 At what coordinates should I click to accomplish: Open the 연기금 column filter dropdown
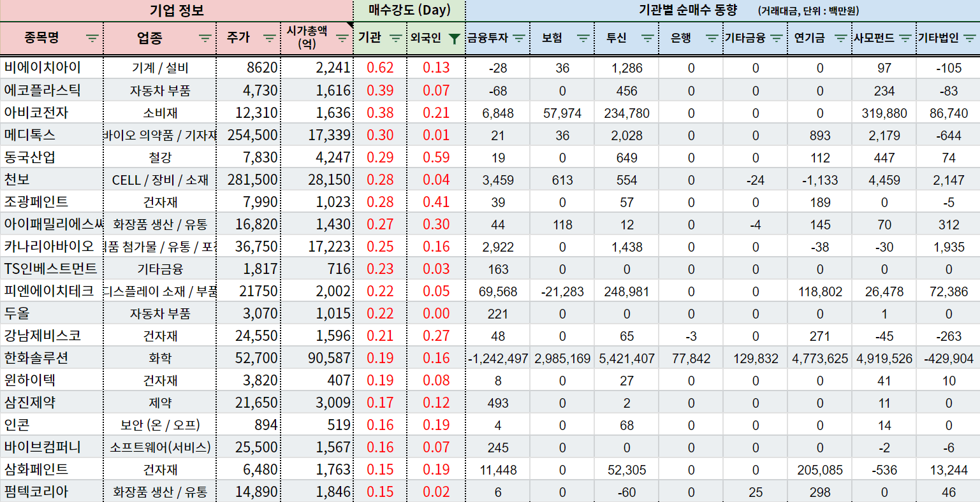pyautogui.click(x=842, y=38)
